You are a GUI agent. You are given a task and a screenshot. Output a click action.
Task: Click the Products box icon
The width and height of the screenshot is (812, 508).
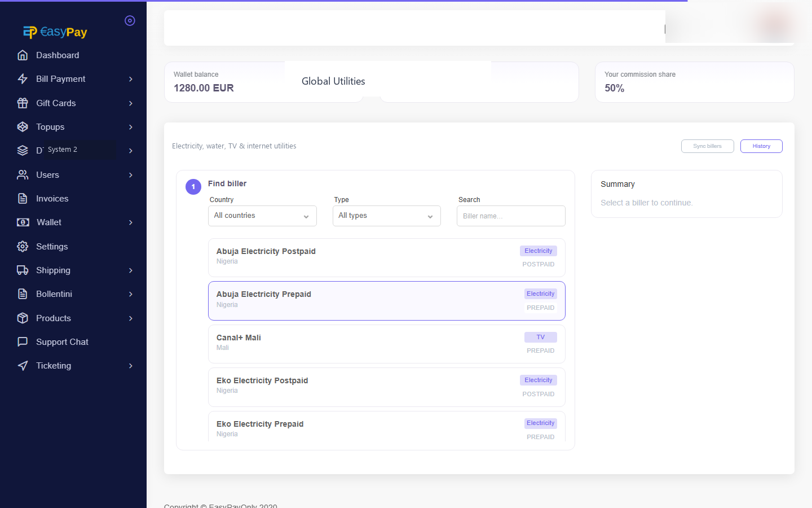pyautogui.click(x=23, y=318)
